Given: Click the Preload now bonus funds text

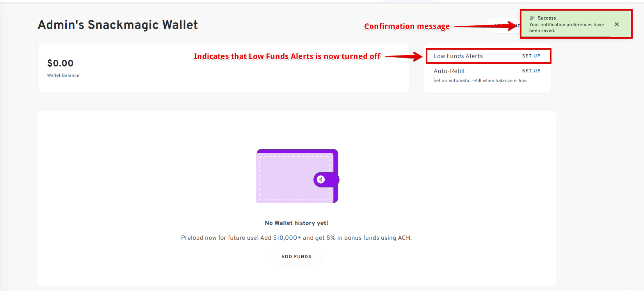Looking at the screenshot, I should point(296,238).
